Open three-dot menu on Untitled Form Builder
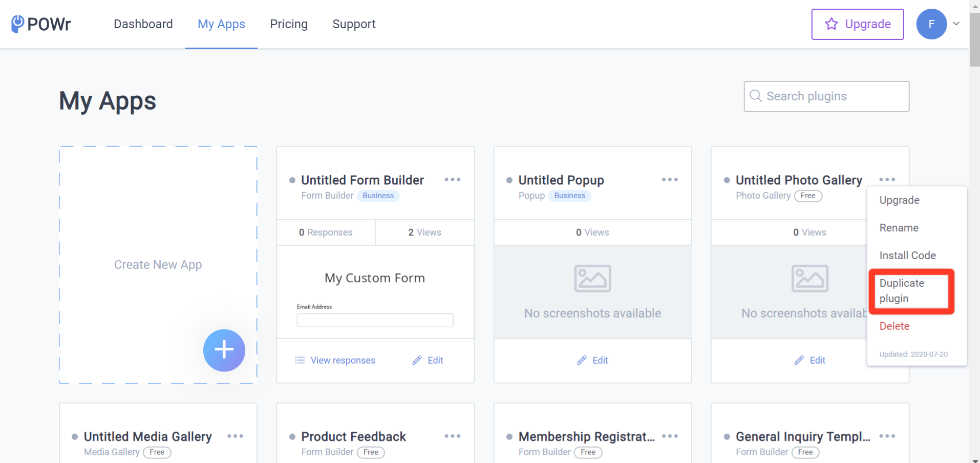Screen dimensions: 980x463 pos(453,180)
